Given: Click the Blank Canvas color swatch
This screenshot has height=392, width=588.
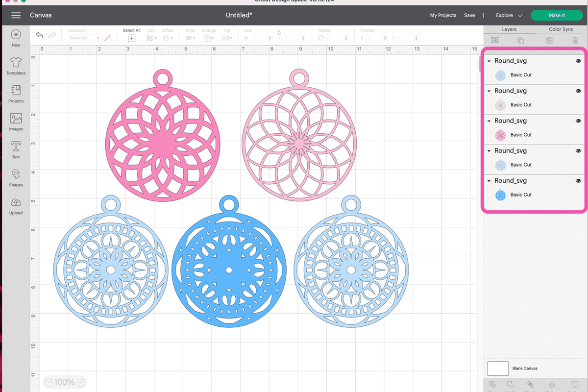Looking at the screenshot, I should click(498, 368).
